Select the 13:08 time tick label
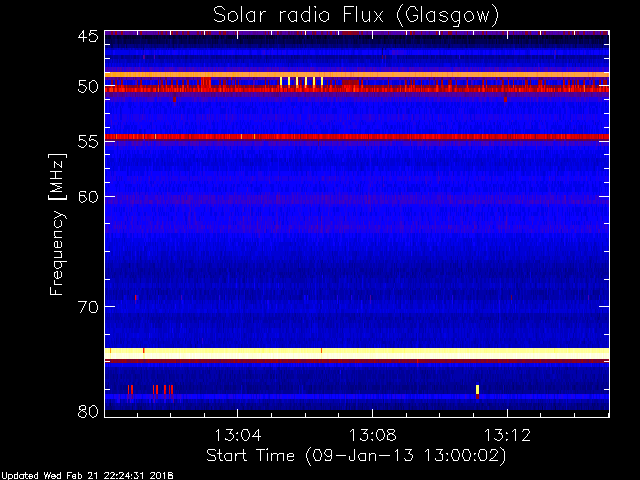 click(372, 435)
